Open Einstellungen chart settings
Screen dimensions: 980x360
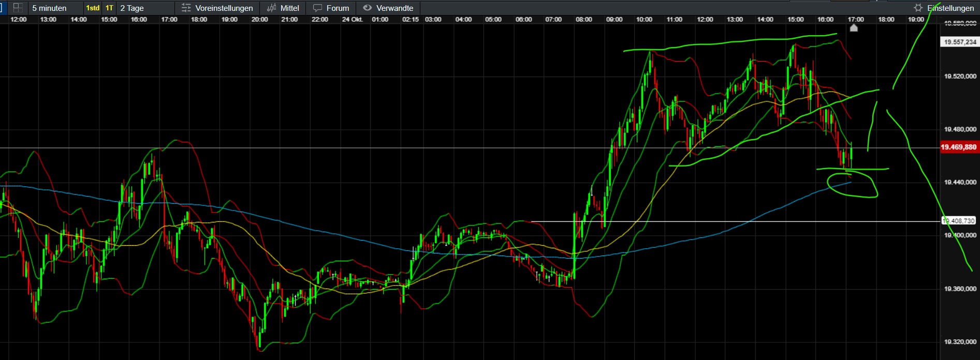tap(944, 8)
